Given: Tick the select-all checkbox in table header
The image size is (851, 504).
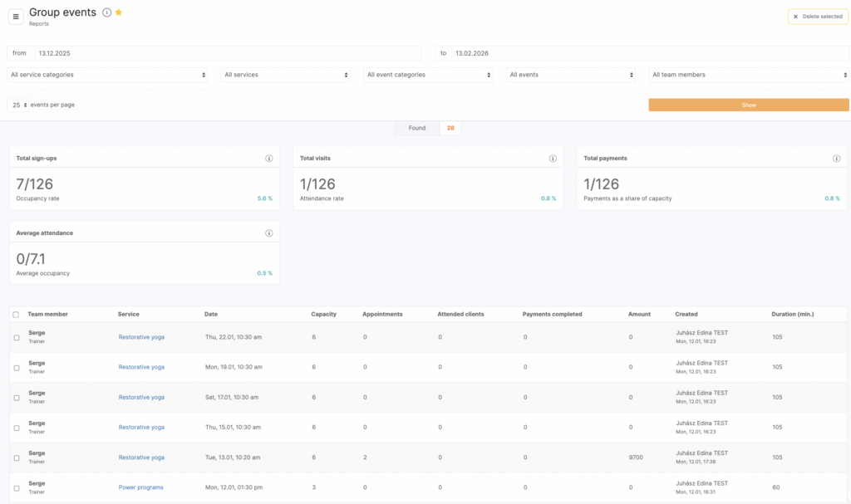Looking at the screenshot, I should click(16, 315).
